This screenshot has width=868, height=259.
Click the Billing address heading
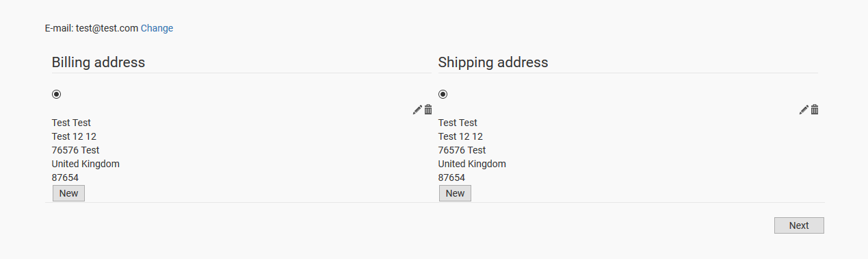coord(98,62)
